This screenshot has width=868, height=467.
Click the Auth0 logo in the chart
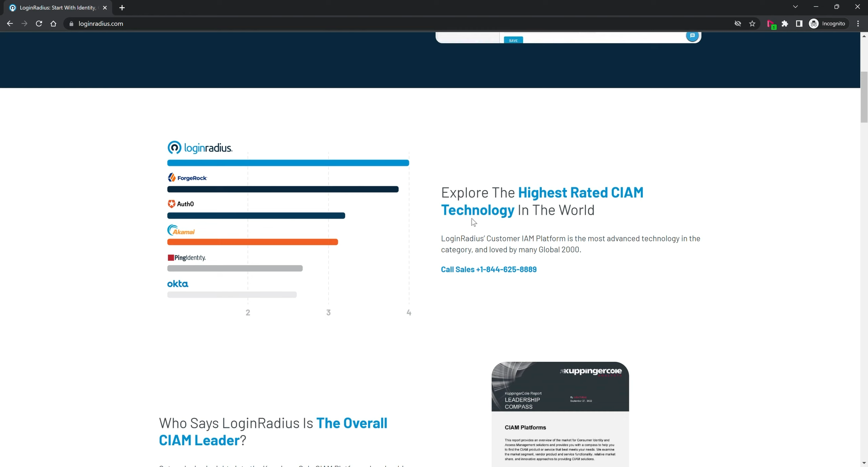[x=181, y=204]
